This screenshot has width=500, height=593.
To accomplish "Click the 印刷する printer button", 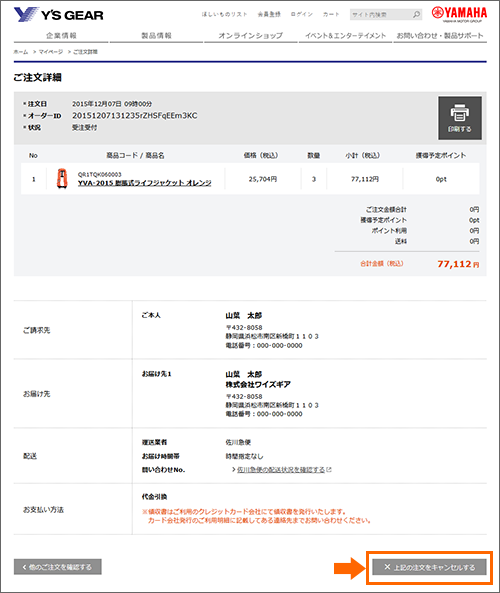I will click(460, 118).
